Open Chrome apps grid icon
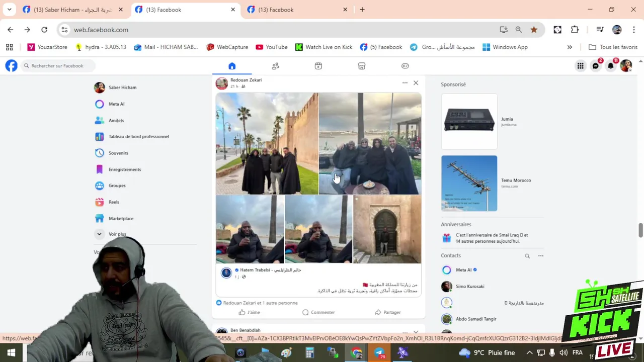The width and height of the screenshot is (644, 362). point(9,47)
